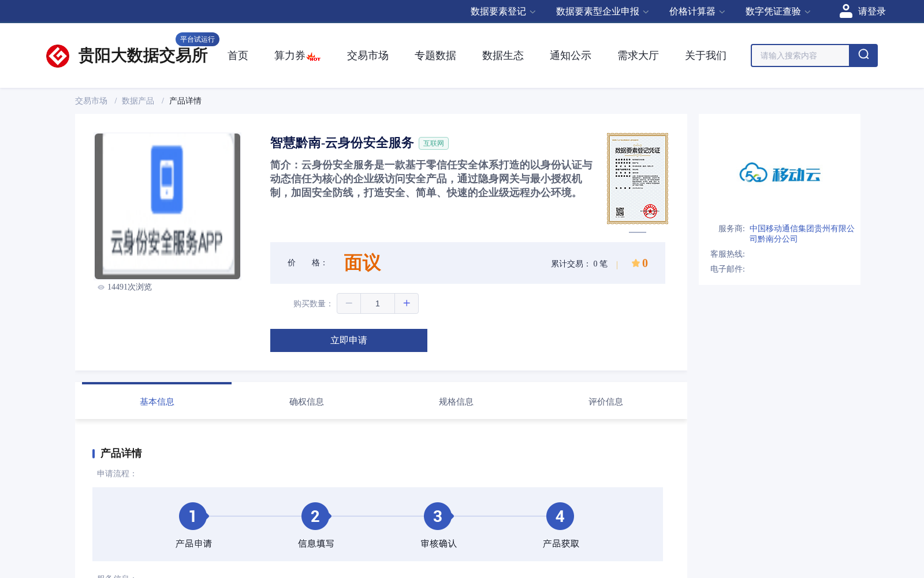924x578 pixels.
Task: Click step 3 circle 审核确认
Action: (x=438, y=516)
